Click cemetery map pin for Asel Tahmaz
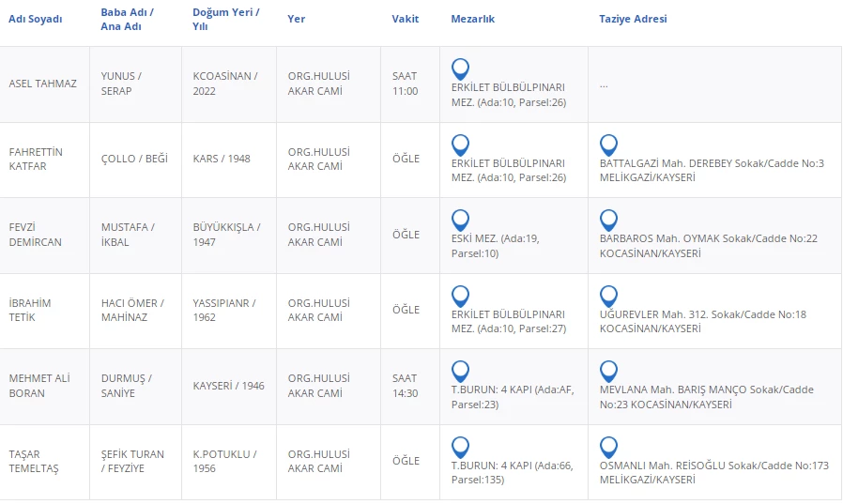The width and height of the screenshot is (843, 504). coord(460,69)
